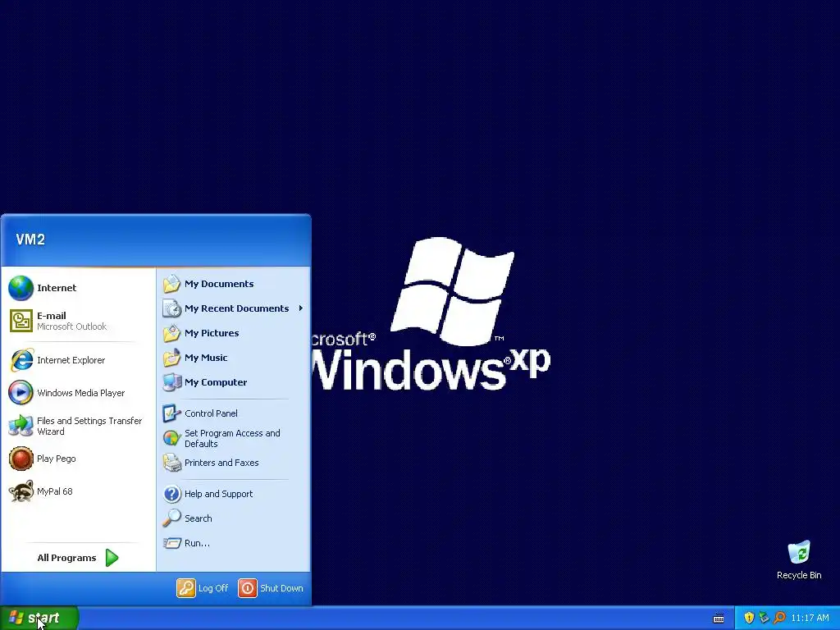The height and width of the screenshot is (630, 840).
Task: Click the MyPal 68 label
Action: coord(55,491)
